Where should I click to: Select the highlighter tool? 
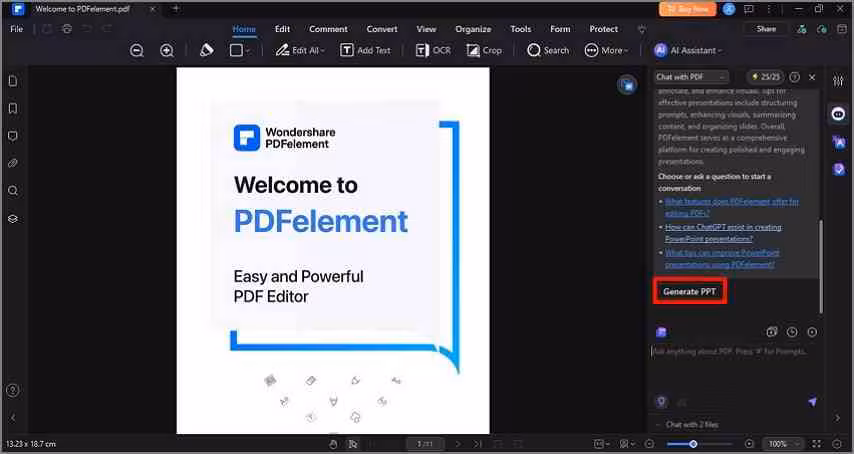point(206,50)
